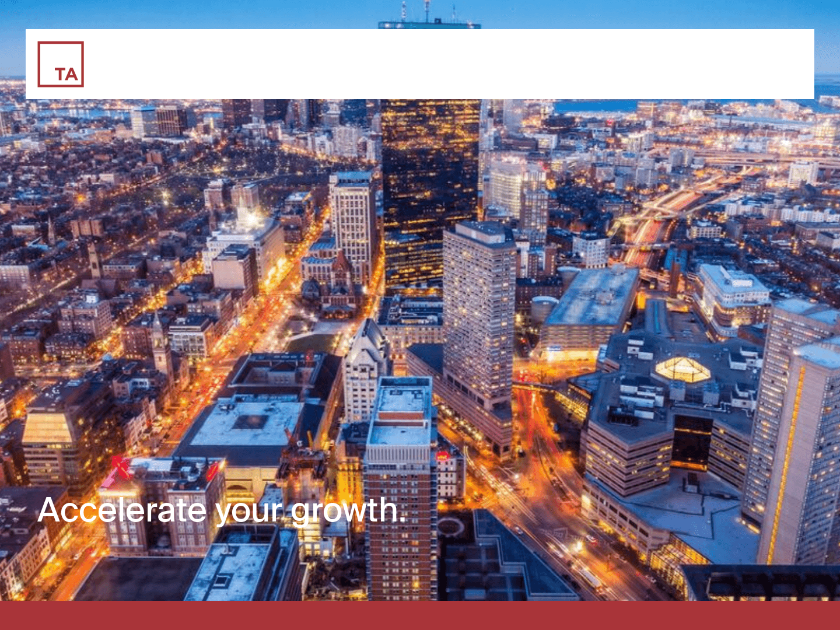Click the white-columned tower left of skyscraper

[352, 222]
